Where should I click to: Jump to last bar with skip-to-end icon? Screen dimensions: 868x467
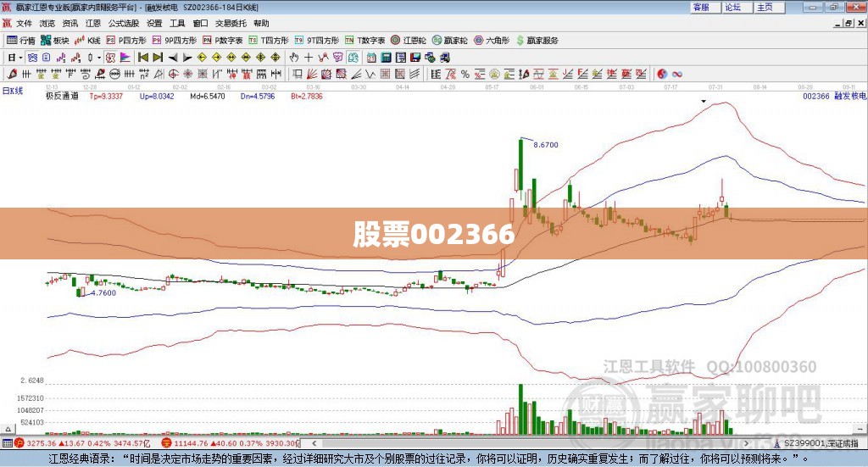tap(158, 58)
